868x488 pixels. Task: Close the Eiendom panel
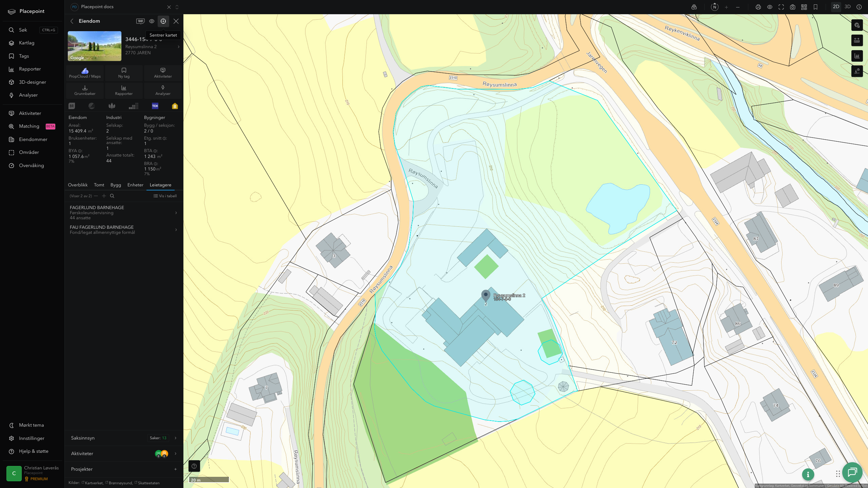tap(176, 21)
